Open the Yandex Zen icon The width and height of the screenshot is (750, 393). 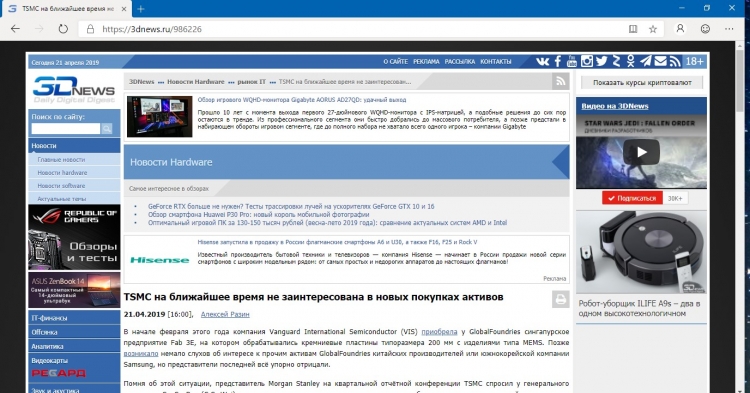(617, 61)
